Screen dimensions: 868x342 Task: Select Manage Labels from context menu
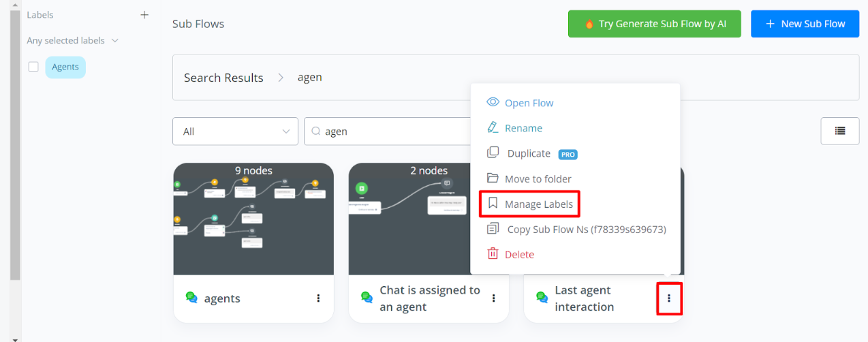click(x=538, y=204)
